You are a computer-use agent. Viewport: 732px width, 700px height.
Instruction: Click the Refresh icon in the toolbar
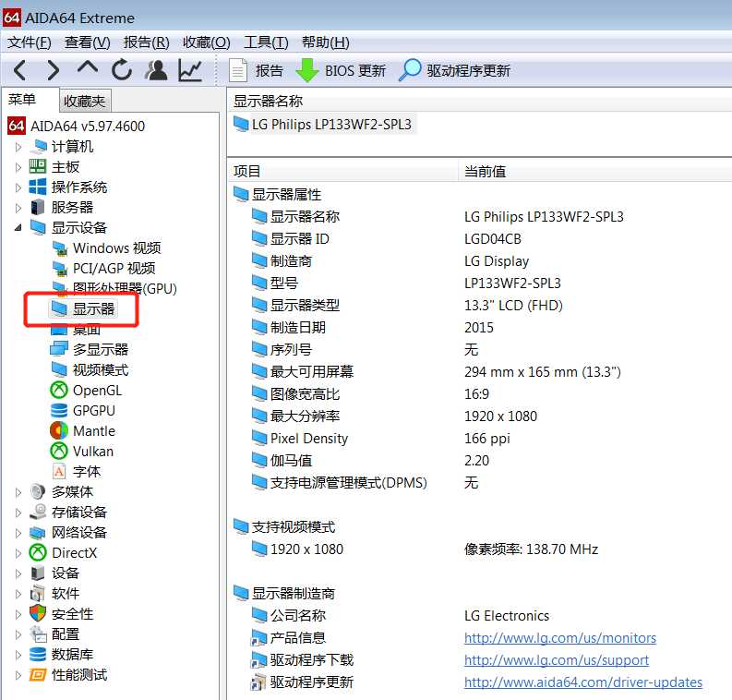122,70
